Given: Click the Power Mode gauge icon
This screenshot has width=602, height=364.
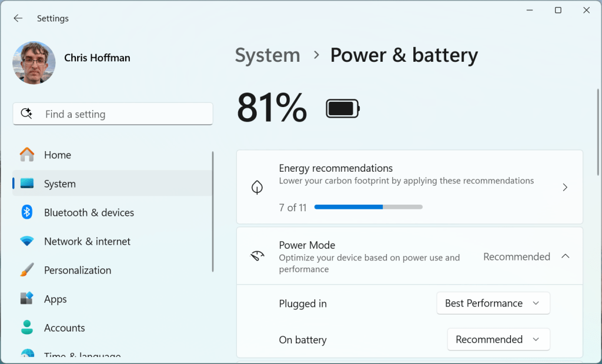Looking at the screenshot, I should coord(257,256).
